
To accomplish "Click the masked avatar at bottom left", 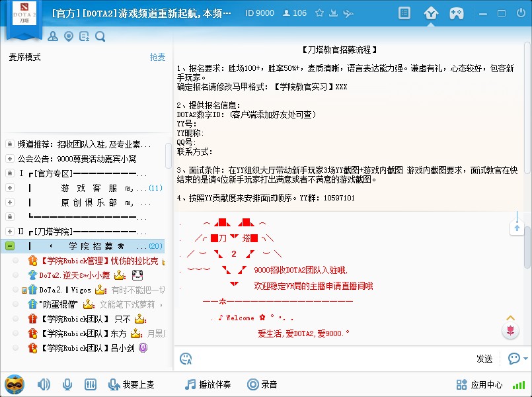I will click(x=15, y=384).
